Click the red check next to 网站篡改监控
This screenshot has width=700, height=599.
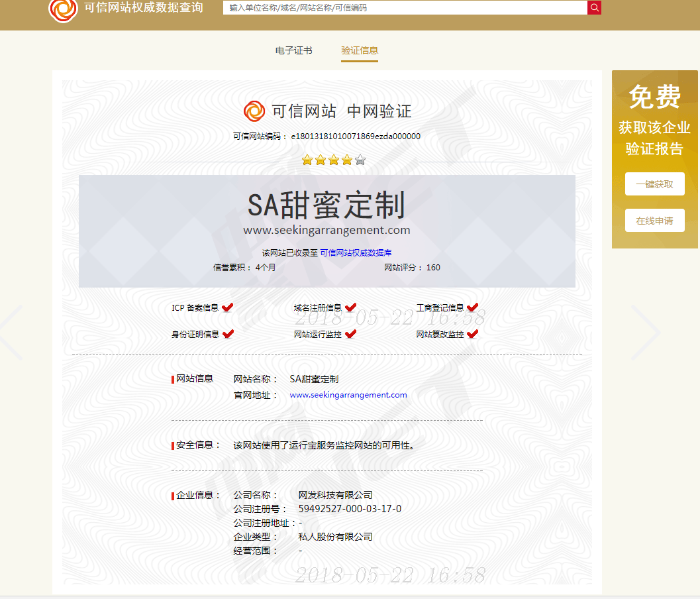pos(473,334)
